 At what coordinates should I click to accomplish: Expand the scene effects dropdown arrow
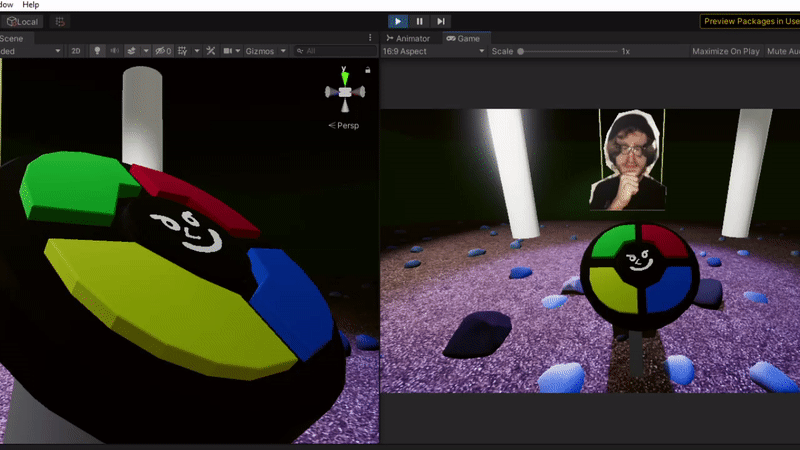coord(146,51)
